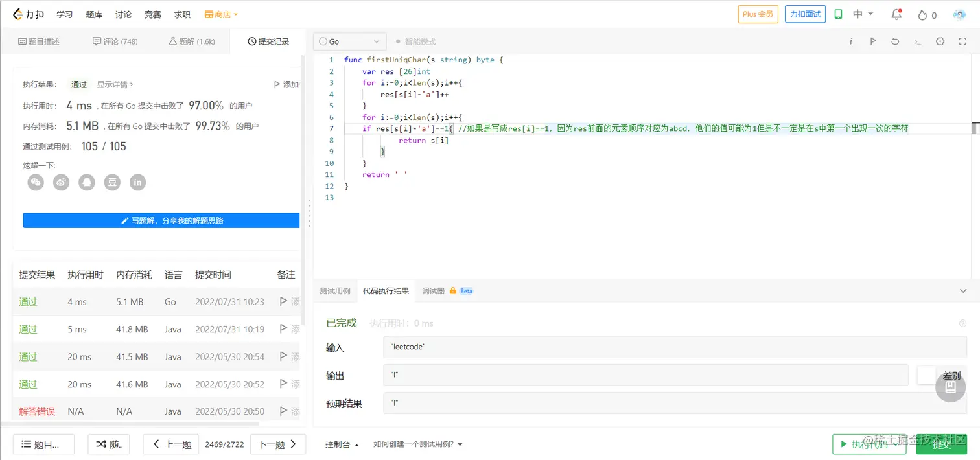980x460 pixels.
Task: Open the 调试器 Beta tab
Action: (447, 291)
